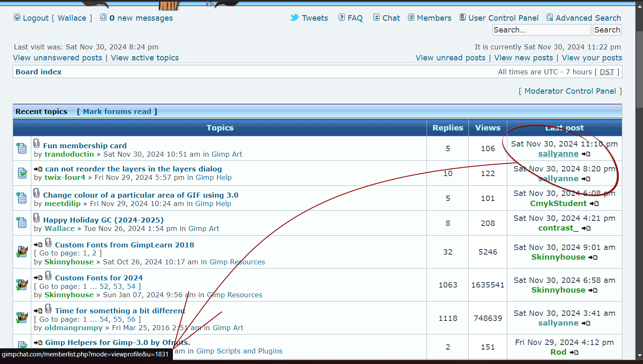
Task: Click inside the Search text field
Action: coord(542,30)
